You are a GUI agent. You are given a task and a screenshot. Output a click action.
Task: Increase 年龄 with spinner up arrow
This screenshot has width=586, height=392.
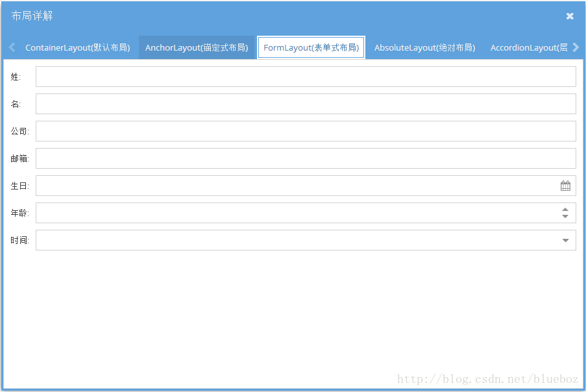tap(565, 210)
